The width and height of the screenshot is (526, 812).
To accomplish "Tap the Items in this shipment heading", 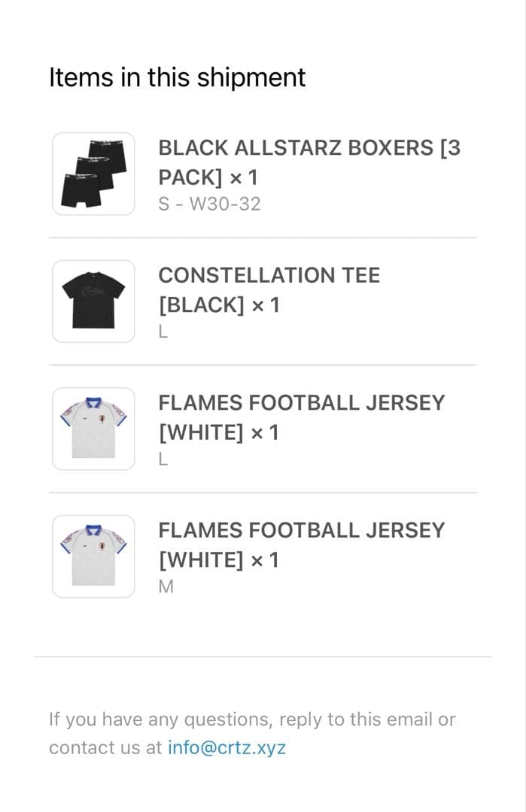I will [177, 77].
